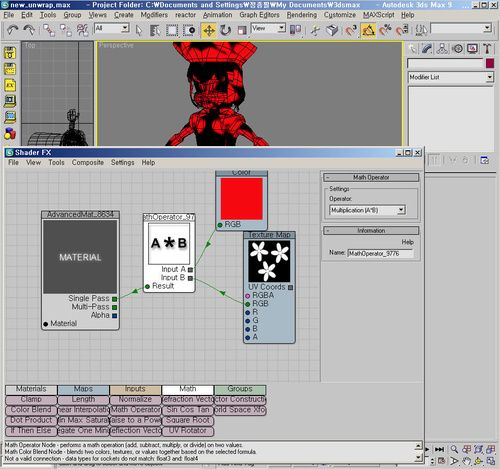Click the UV Rotator node button

(188, 431)
